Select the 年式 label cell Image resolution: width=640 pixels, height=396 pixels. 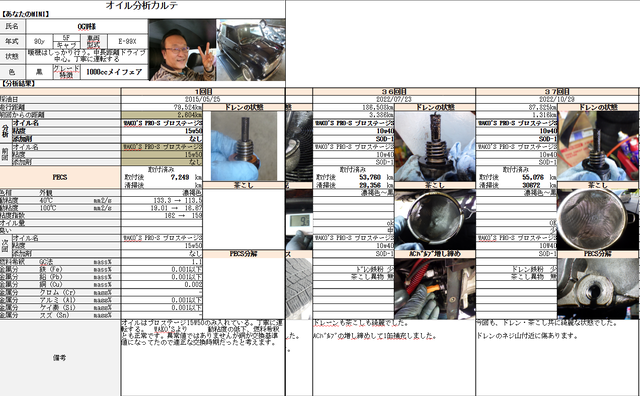13,41
